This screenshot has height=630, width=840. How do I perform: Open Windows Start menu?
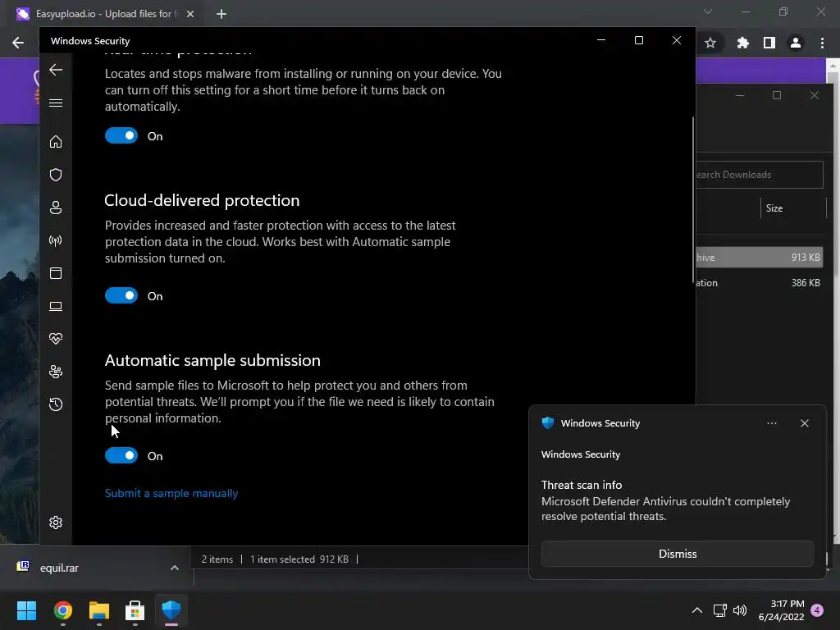[26, 610]
